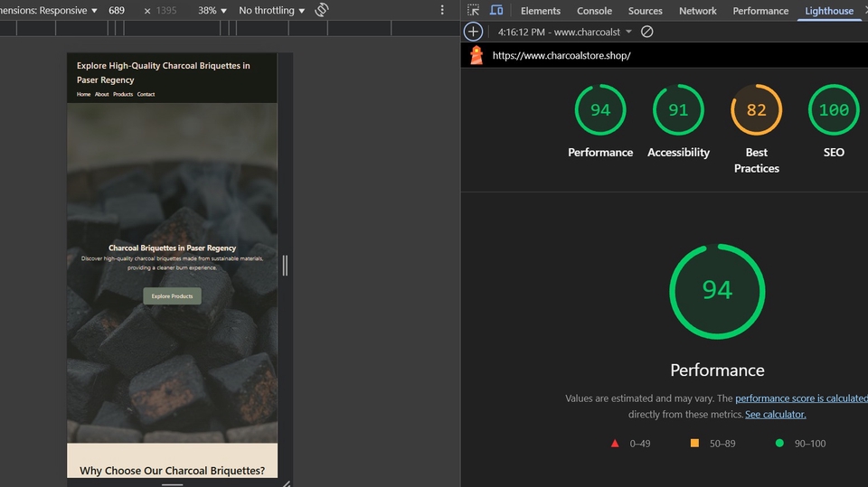Image resolution: width=868 pixels, height=487 pixels.
Task: Toggle the device toolbar icon
Action: coord(496,10)
